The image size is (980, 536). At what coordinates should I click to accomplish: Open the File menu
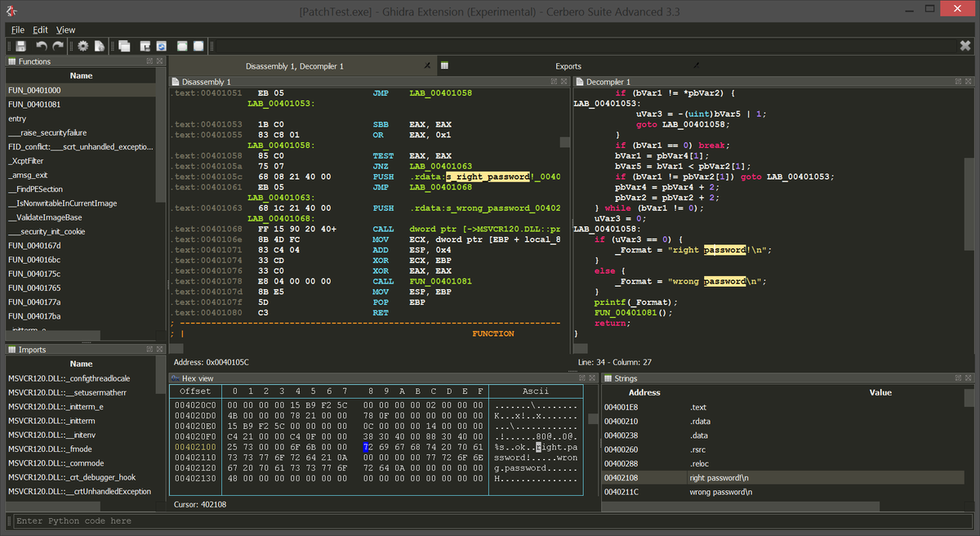tap(17, 29)
